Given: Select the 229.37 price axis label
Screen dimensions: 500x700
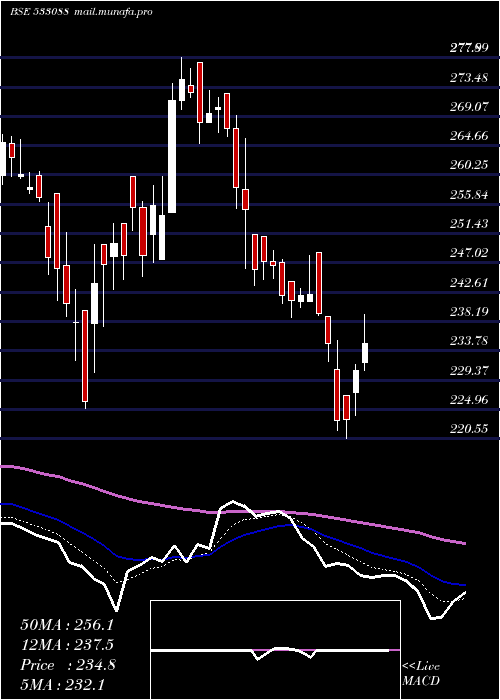Looking at the screenshot, I should [x=469, y=370].
